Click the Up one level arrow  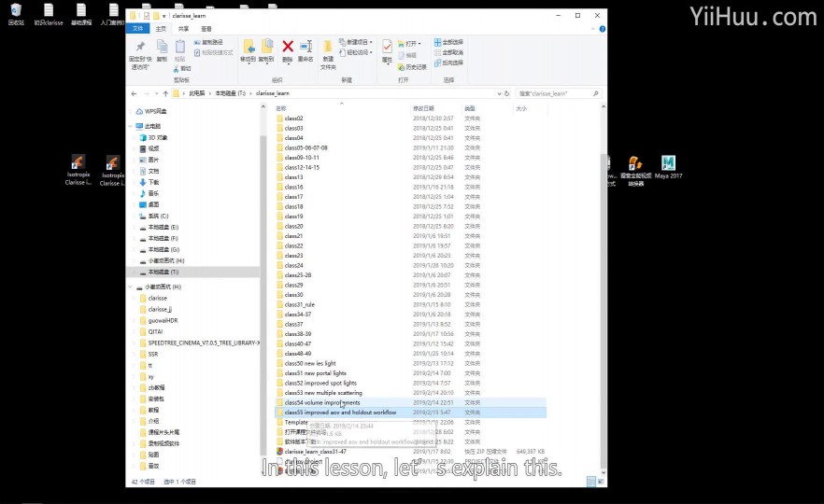click(x=165, y=93)
